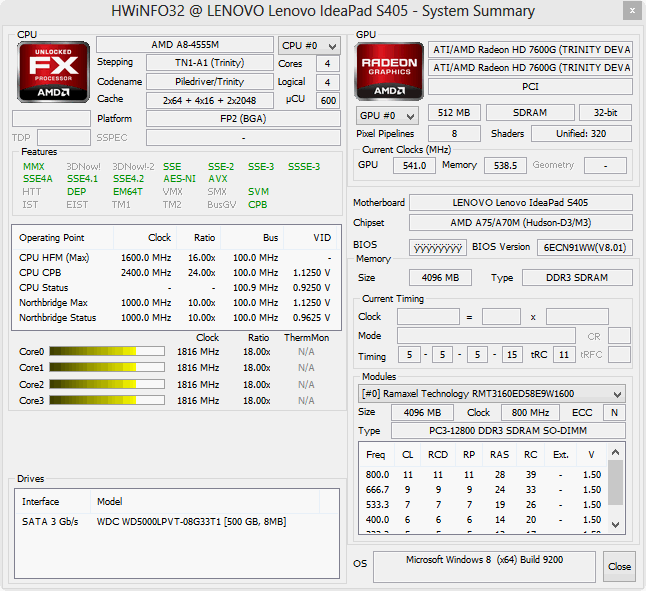
Task: Click the Cache field 2x64 + 4x16 + 2x2048
Action: (x=210, y=100)
